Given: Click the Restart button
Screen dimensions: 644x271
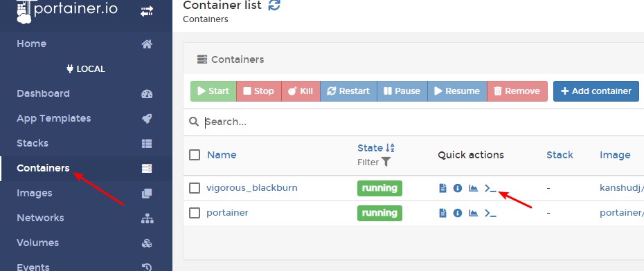Looking at the screenshot, I should [348, 91].
